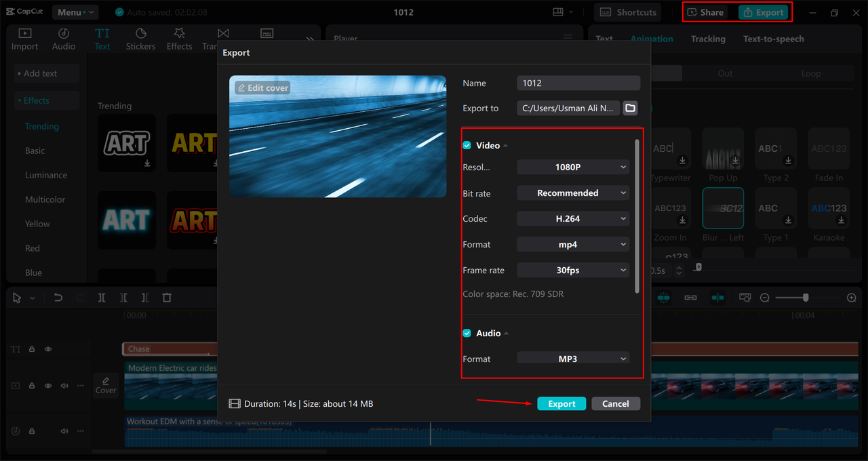Open the Player panel menu icon

tap(568, 39)
